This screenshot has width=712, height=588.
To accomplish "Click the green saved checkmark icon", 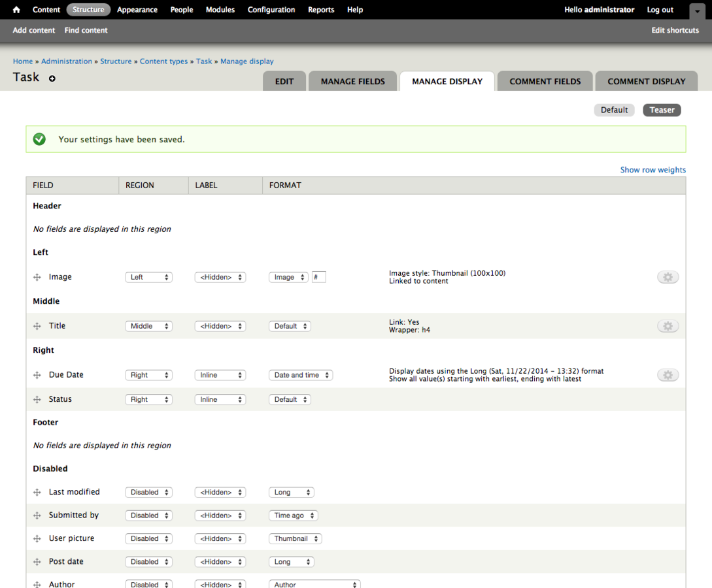I will click(39, 139).
